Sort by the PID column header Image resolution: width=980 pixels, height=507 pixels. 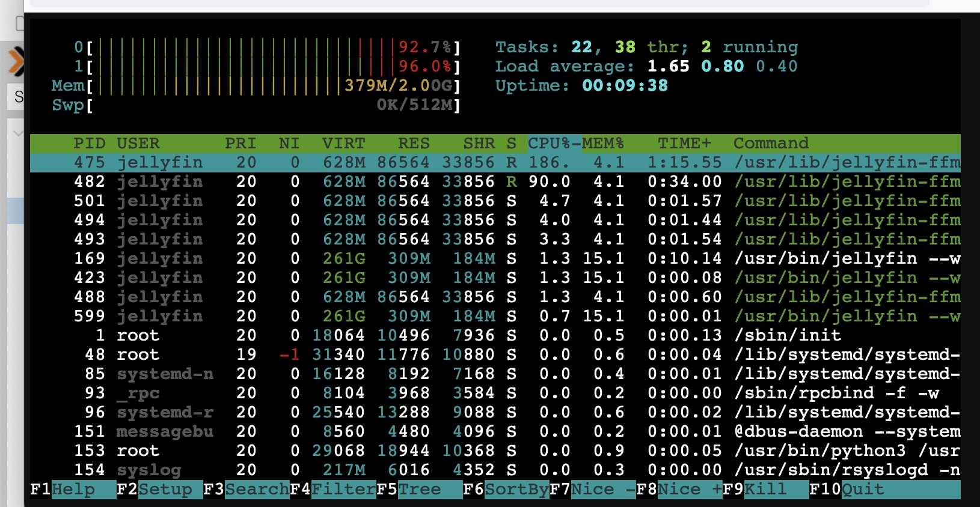pos(89,144)
